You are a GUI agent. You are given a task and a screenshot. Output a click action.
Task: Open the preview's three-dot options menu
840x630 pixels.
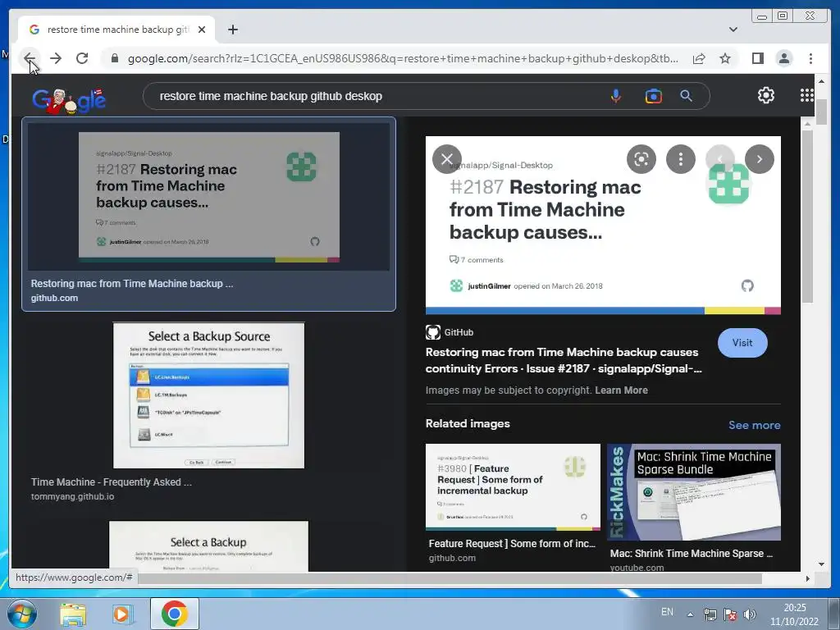coord(680,159)
